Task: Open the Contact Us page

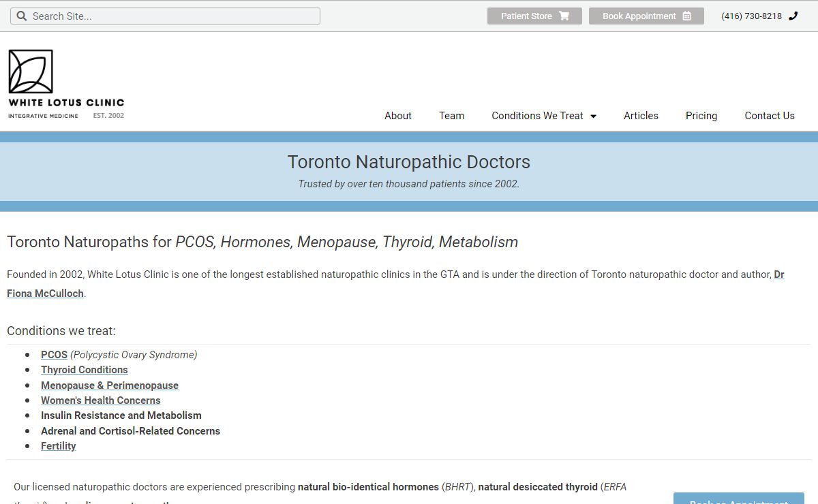Action: pyautogui.click(x=770, y=116)
